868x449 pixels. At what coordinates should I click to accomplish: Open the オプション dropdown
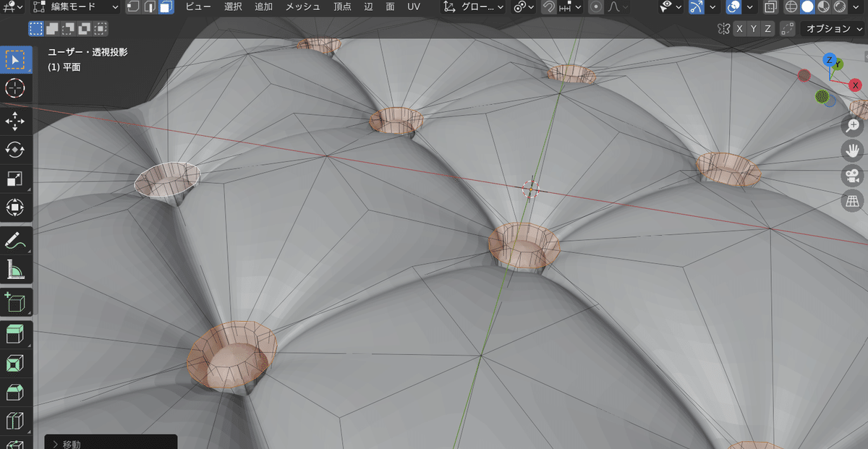click(833, 29)
